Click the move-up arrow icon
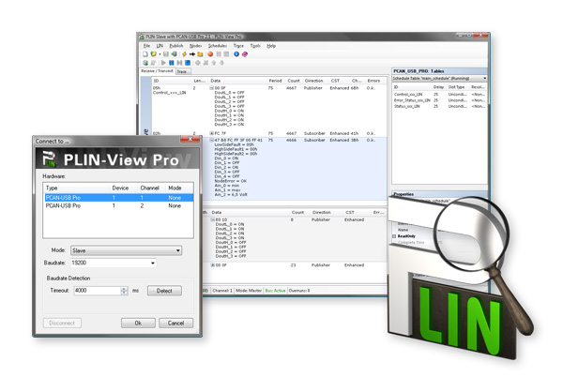 click(x=214, y=63)
